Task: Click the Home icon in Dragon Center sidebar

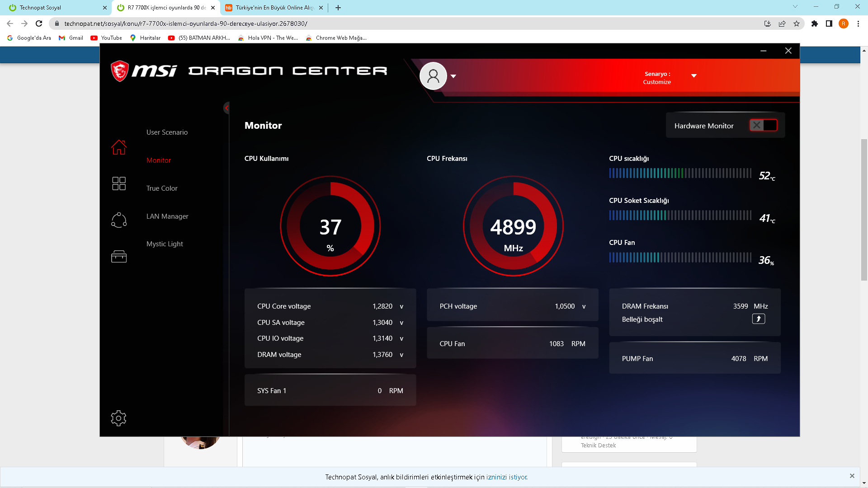Action: (x=119, y=147)
